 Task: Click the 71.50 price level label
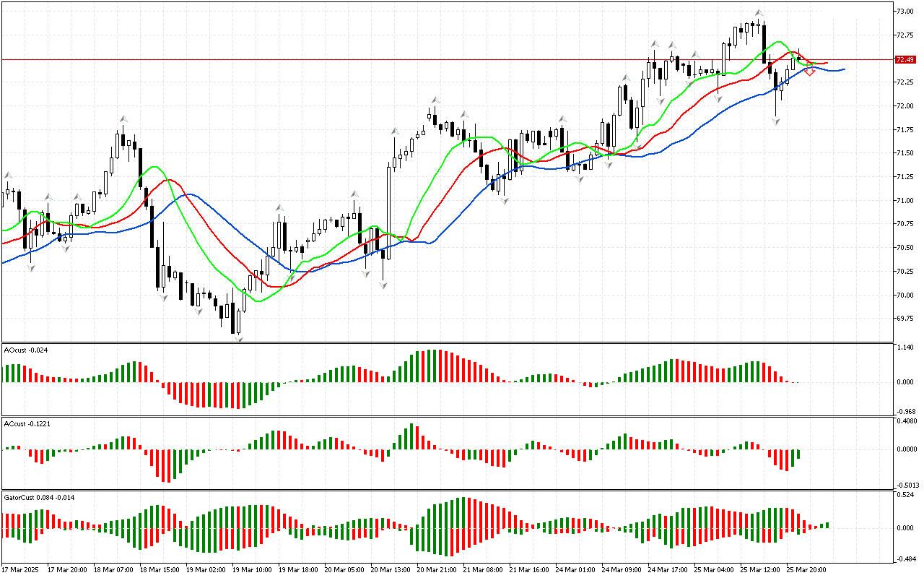tap(905, 153)
